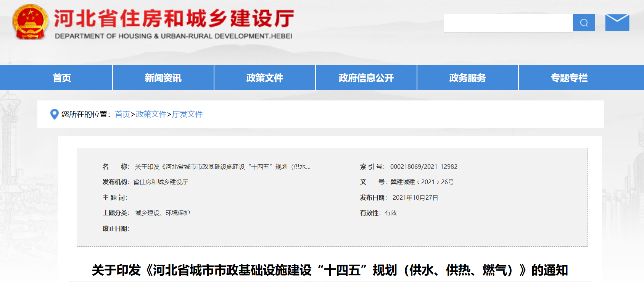644x283 pixels.
Task: Open 政府信息公开 menu item
Action: point(366,78)
